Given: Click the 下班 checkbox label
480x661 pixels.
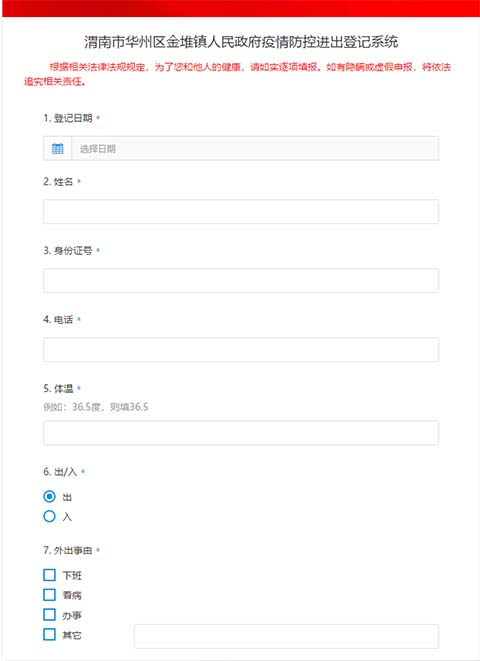Looking at the screenshot, I should click(72, 575).
